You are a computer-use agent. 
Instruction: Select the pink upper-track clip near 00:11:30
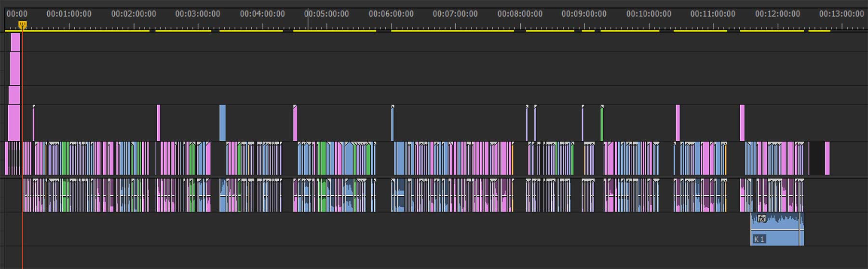pos(742,122)
